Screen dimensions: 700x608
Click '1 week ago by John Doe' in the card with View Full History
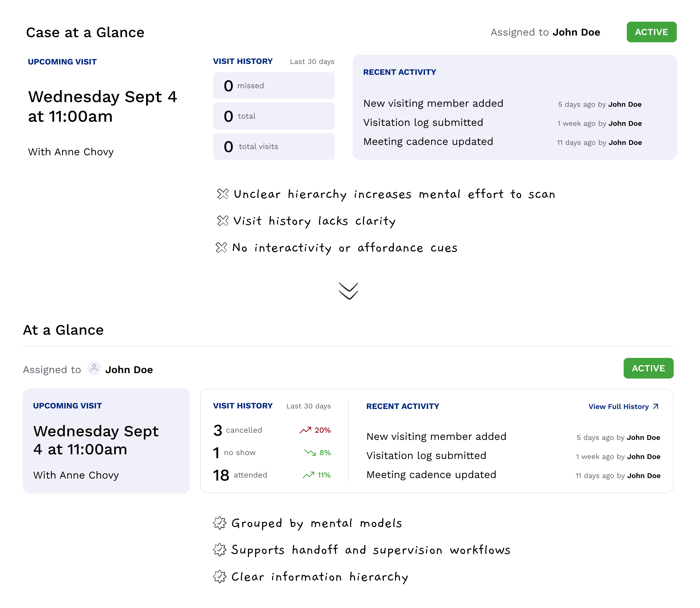618,457
